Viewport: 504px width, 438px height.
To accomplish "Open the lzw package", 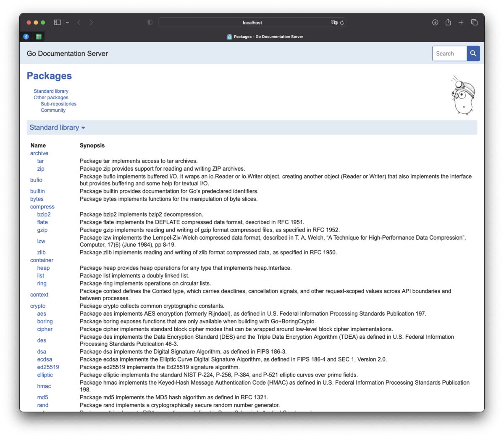I will coord(41,241).
